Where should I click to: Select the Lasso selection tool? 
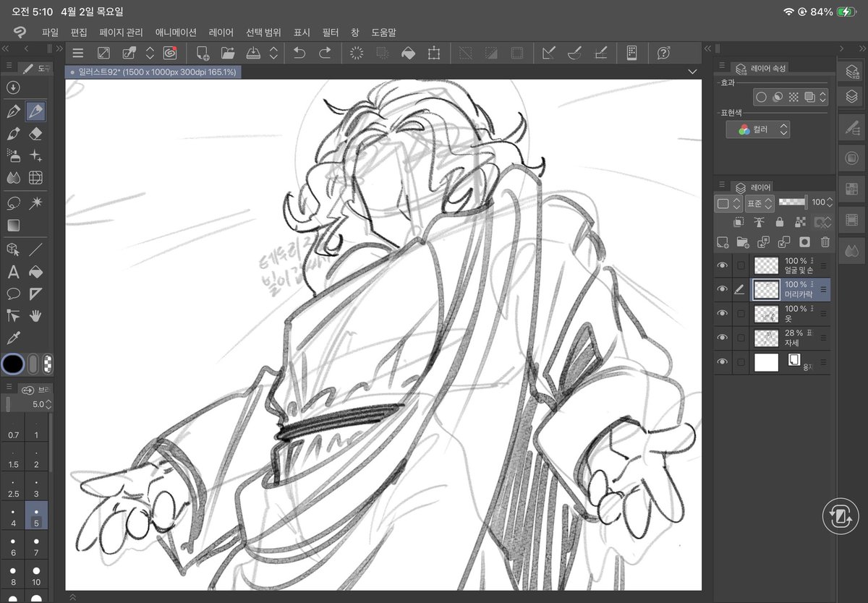(13, 203)
